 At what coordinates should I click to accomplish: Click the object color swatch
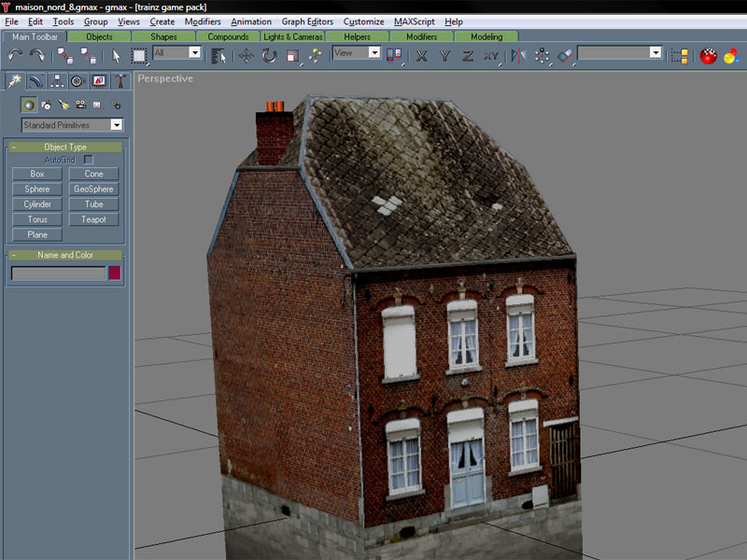(115, 273)
